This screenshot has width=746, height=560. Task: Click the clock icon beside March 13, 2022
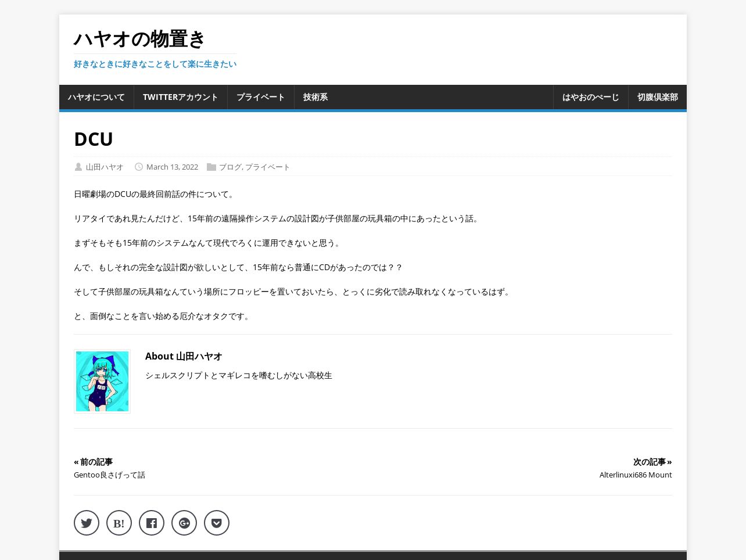[x=139, y=167]
